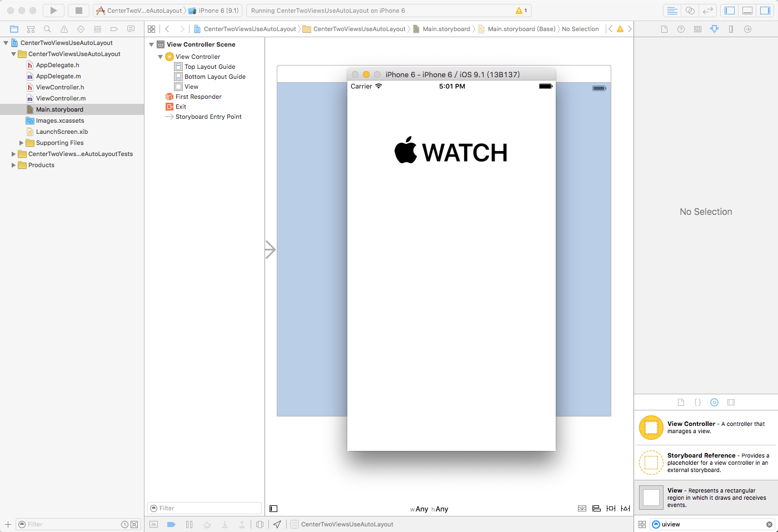Toggle source-control status filter in navigator
The image size is (778, 532).
(x=134, y=524)
